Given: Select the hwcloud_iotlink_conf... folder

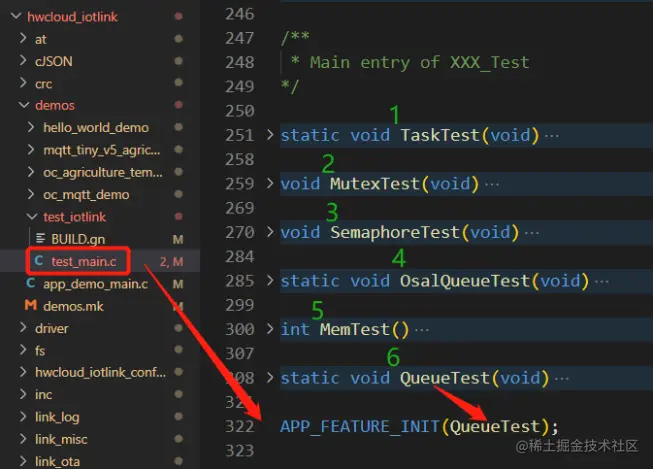Looking at the screenshot, I should pos(101,372).
